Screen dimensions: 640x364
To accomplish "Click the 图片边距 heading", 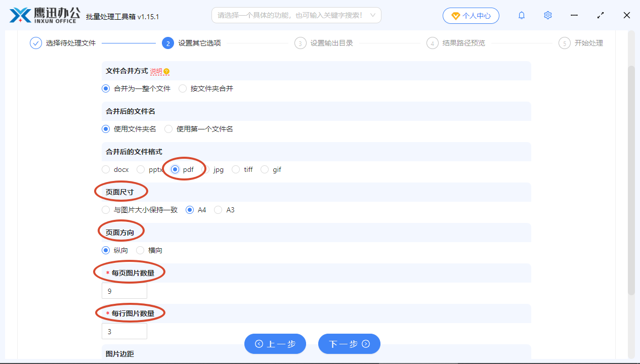I will 120,354.
